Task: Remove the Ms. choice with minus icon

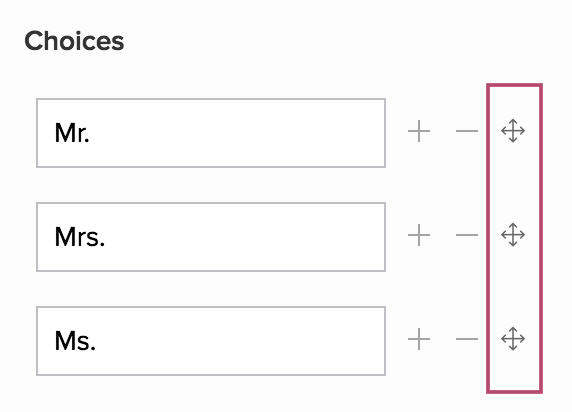Action: [467, 339]
